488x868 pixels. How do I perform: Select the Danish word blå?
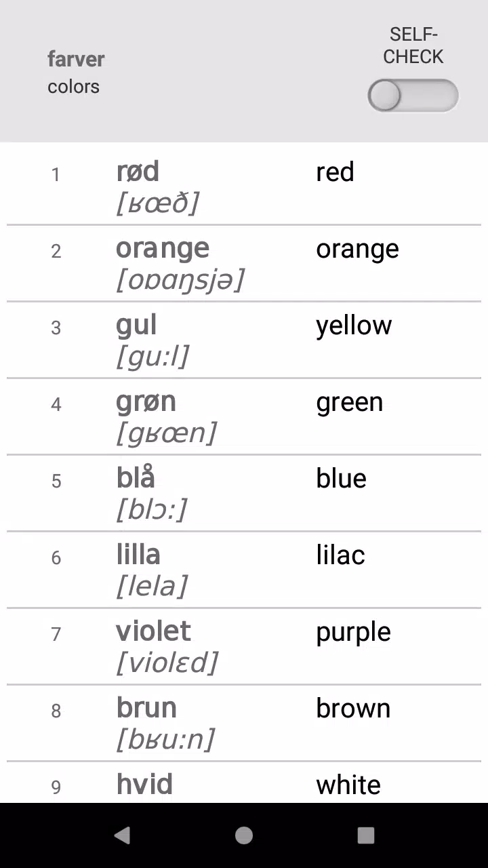point(136,478)
